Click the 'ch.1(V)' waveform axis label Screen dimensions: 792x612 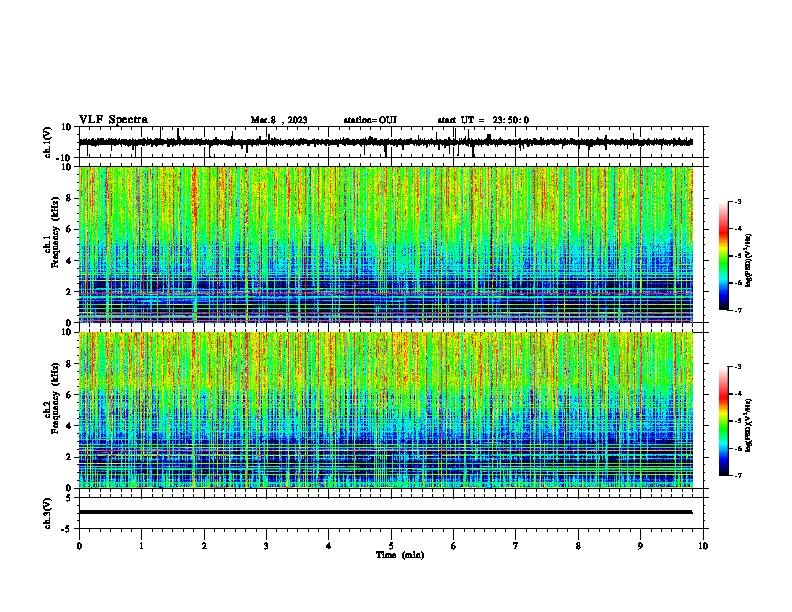pos(48,142)
